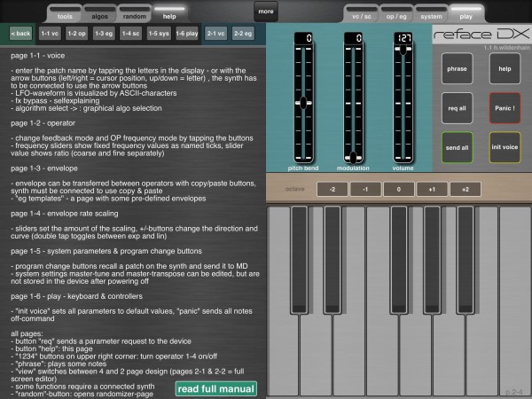Set octave to -1

(365, 190)
